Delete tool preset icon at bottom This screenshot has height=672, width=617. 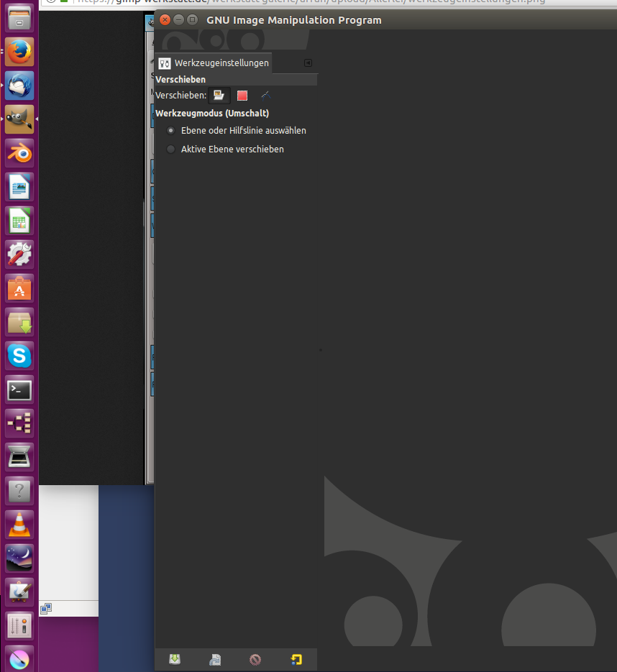pos(255,659)
